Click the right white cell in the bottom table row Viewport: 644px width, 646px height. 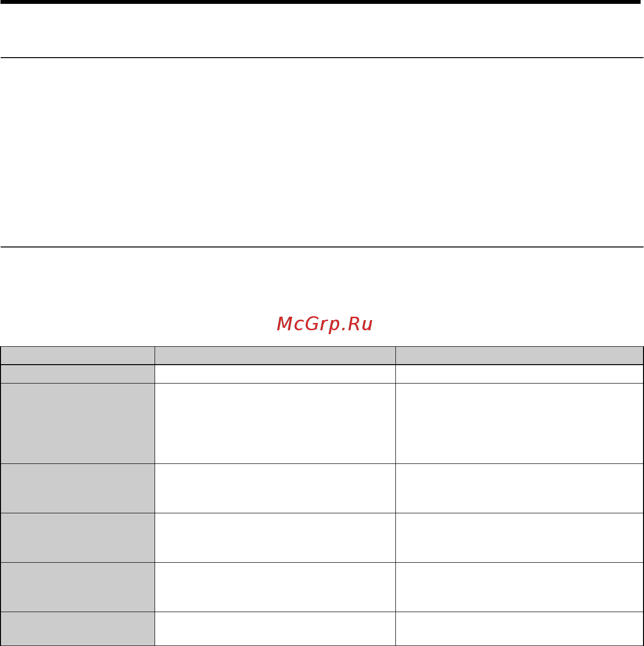coord(519,629)
